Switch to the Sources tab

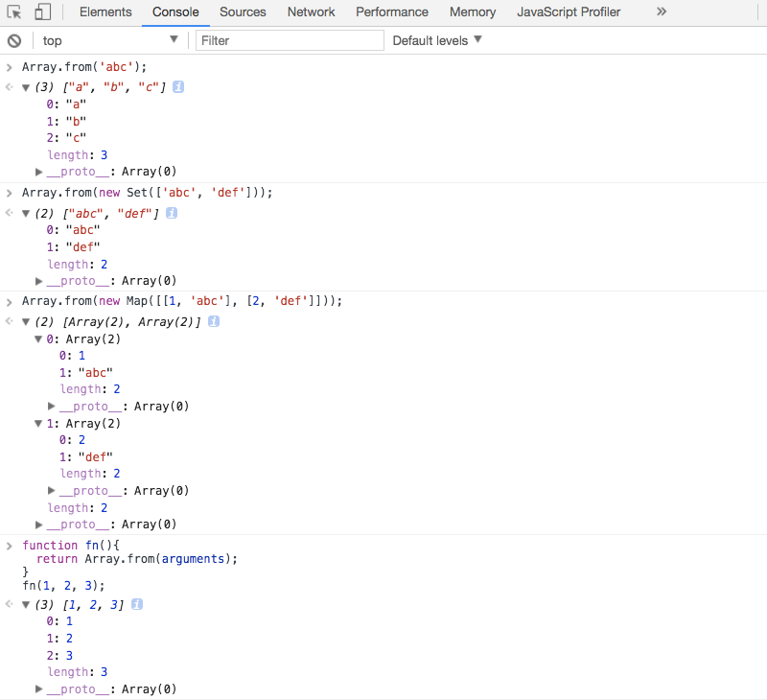point(243,12)
